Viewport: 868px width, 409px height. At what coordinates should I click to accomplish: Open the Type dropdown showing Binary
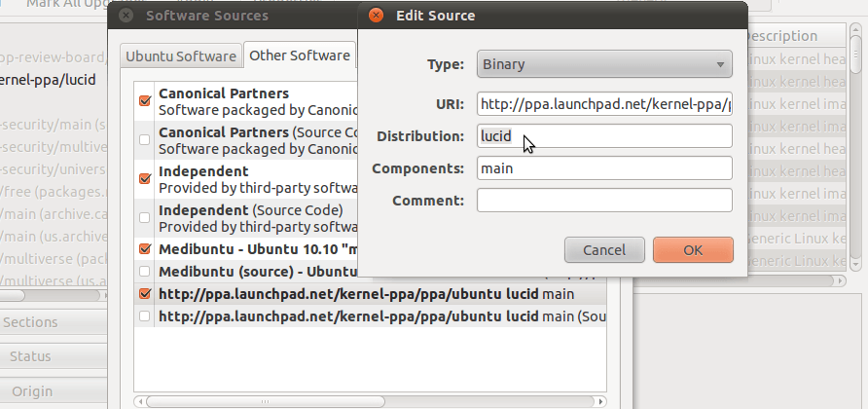tap(603, 65)
